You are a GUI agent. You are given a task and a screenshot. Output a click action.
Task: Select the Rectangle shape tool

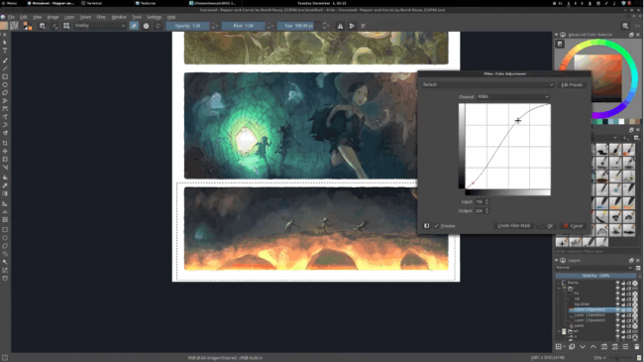[x=5, y=77]
